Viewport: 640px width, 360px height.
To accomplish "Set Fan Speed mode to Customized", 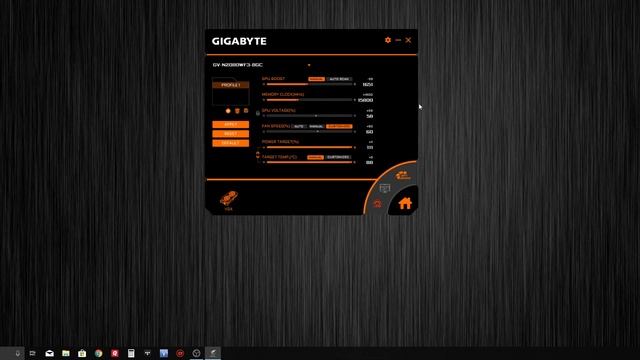I will (x=339, y=126).
